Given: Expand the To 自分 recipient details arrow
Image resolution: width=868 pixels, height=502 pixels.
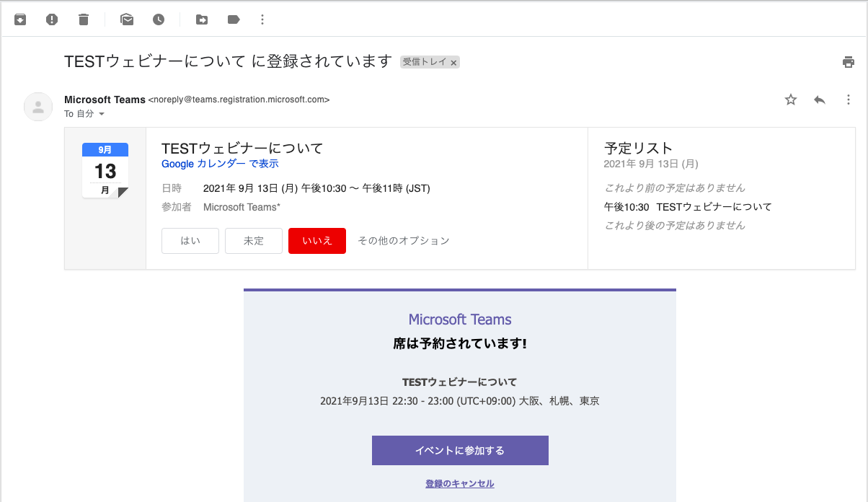Looking at the screenshot, I should pos(102,114).
